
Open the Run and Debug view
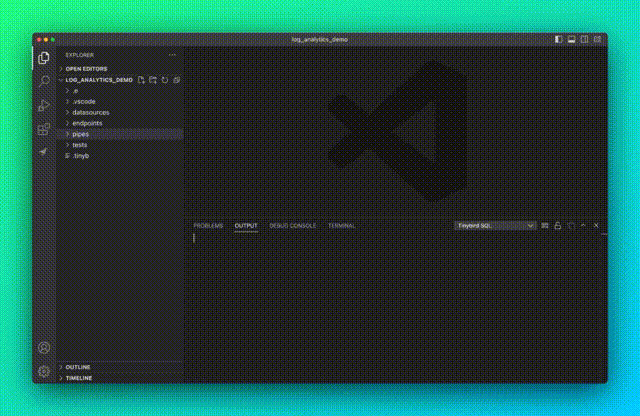pyautogui.click(x=44, y=105)
